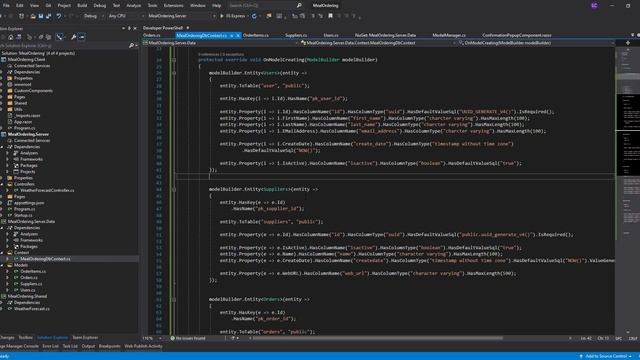The height and width of the screenshot is (360, 640).
Task: Select appsettings.json in Solution Explorer
Action: [x=29, y=203]
